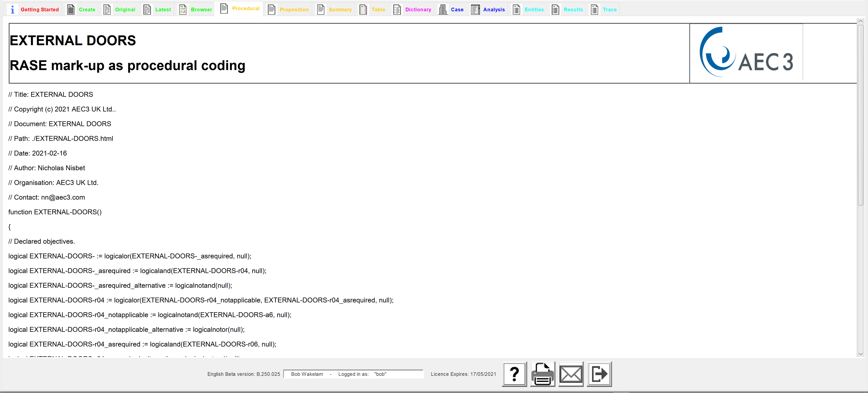Select the Procedural tab label
Viewport: 868px width, 393px height.
click(246, 8)
